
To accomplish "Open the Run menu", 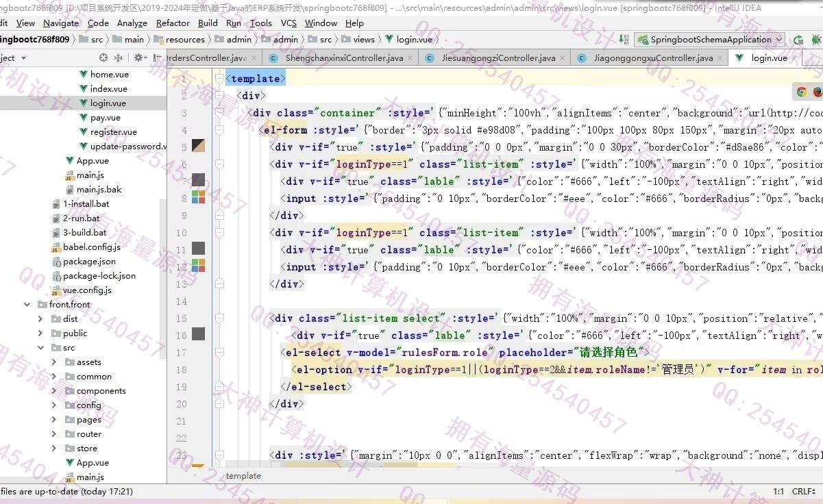I will pyautogui.click(x=234, y=23).
